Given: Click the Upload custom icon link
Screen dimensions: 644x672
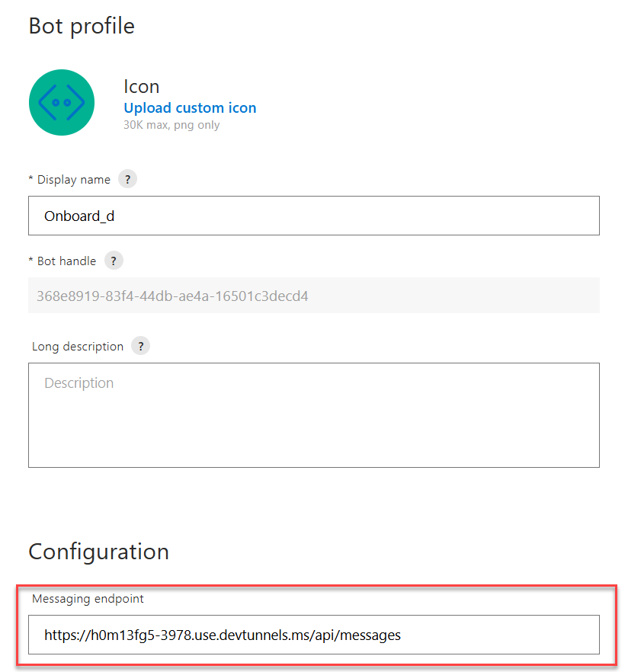Looking at the screenshot, I should point(190,107).
